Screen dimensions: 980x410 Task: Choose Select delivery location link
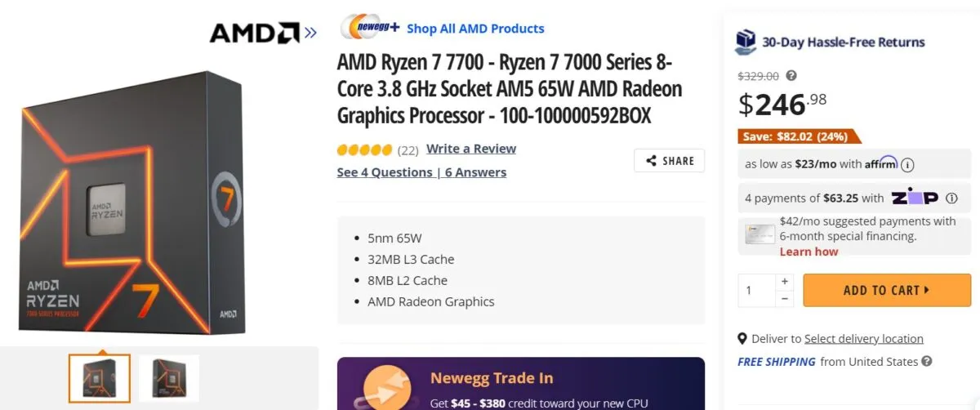[x=863, y=339]
